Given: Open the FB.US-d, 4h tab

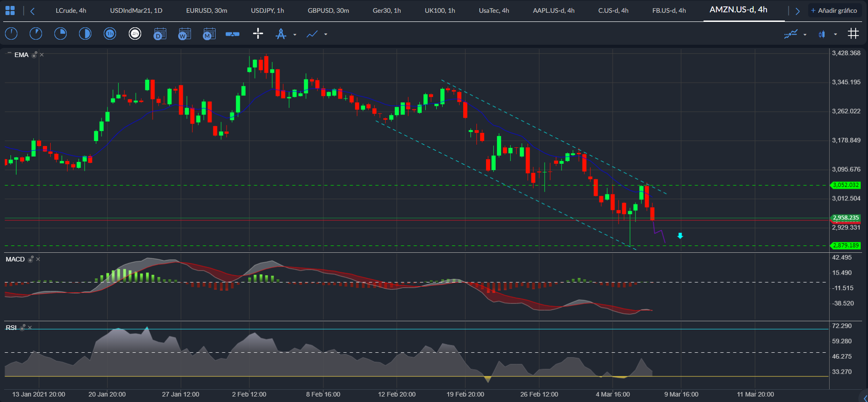Looking at the screenshot, I should pyautogui.click(x=669, y=10).
